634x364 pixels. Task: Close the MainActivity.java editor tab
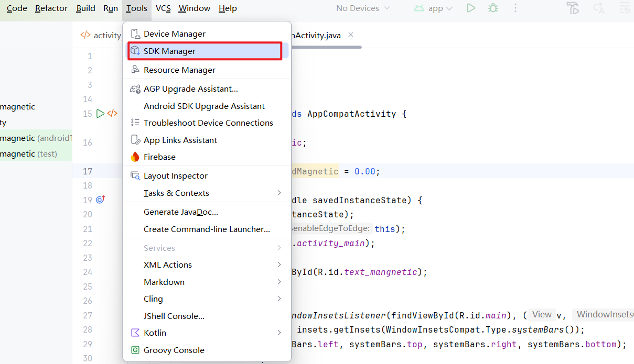click(351, 35)
